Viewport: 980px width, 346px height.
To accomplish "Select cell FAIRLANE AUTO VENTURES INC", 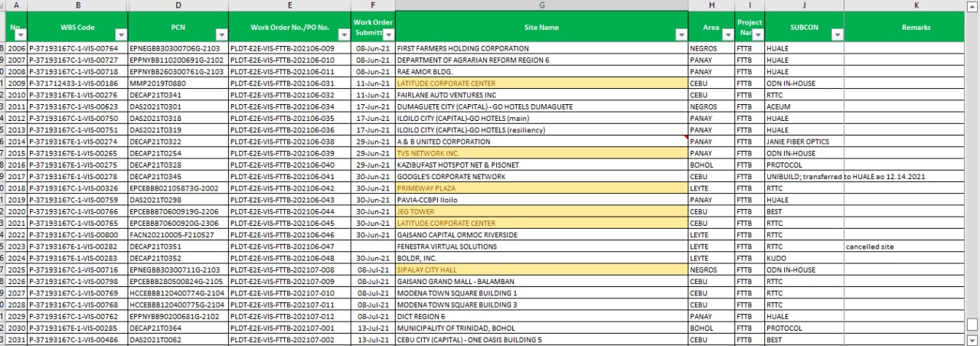I will tap(541, 95).
